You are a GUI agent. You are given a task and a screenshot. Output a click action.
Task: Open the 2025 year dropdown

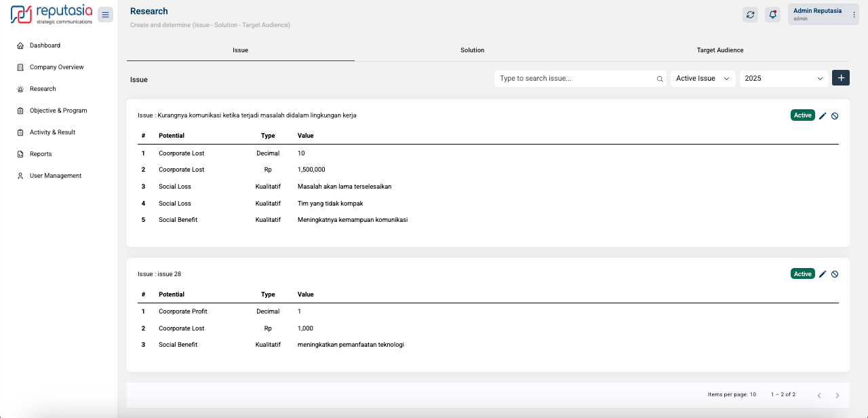783,79
